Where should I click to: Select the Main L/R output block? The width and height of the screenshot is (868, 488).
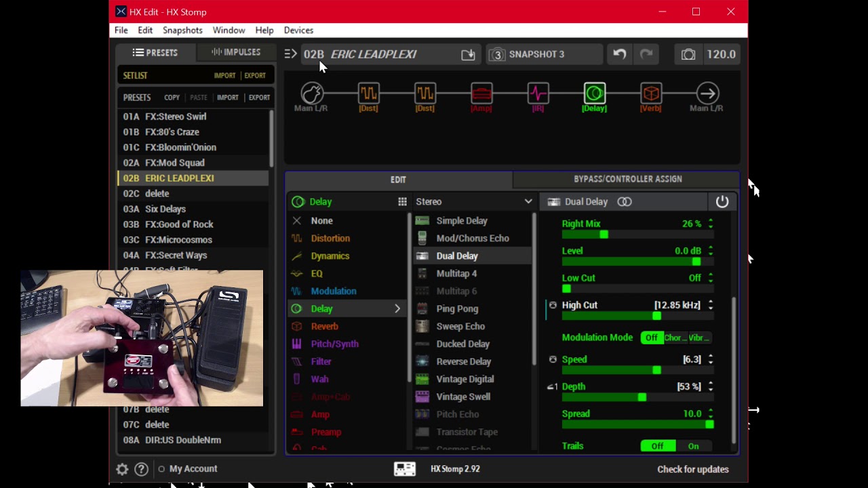point(707,94)
